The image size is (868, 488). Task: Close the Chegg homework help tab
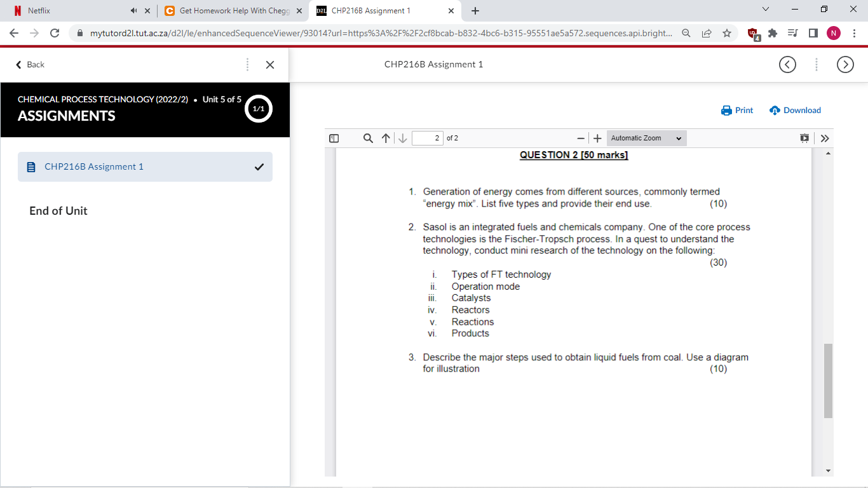point(300,11)
